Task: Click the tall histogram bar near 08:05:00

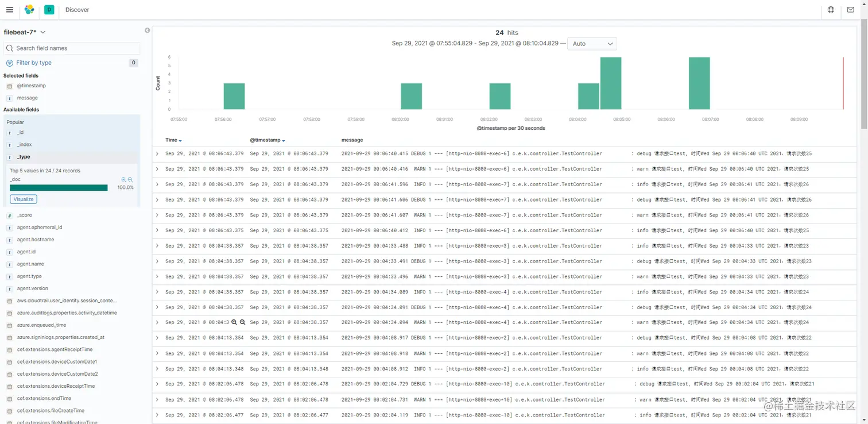Action: [x=611, y=83]
